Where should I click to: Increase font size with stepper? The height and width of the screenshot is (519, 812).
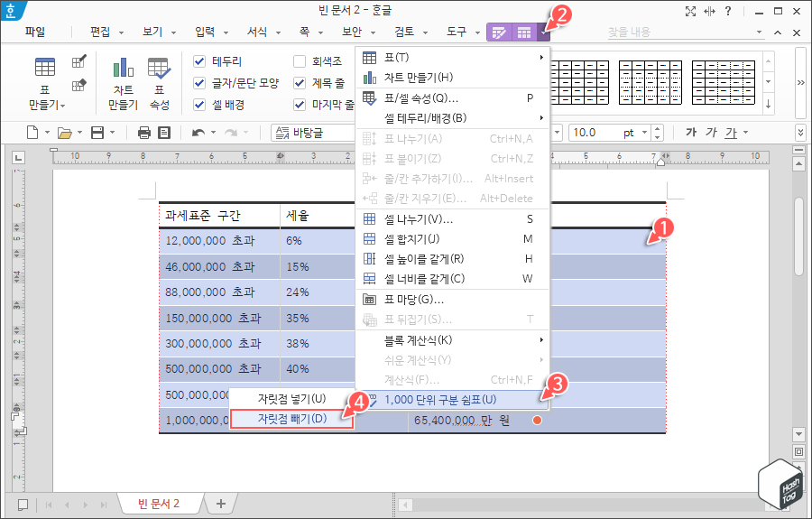(658, 129)
